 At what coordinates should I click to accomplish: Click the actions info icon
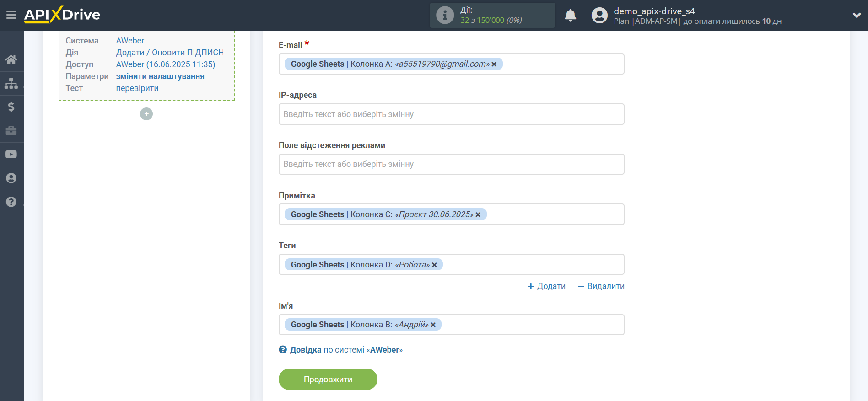(445, 15)
